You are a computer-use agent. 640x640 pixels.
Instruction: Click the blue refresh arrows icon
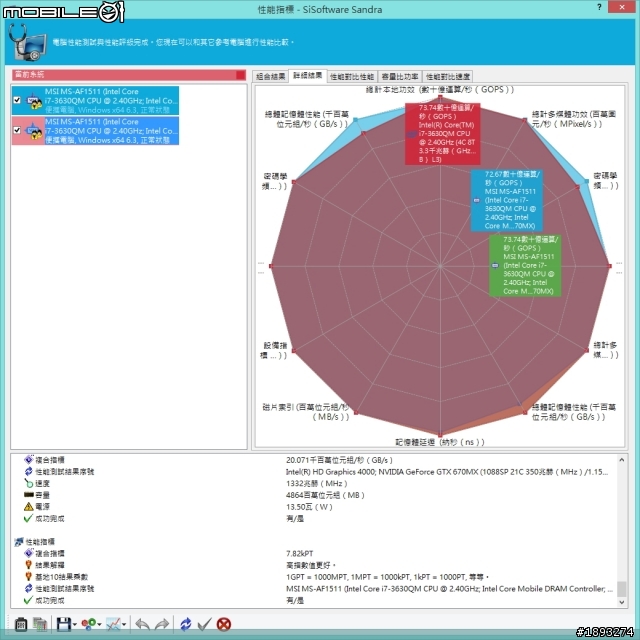(186, 624)
